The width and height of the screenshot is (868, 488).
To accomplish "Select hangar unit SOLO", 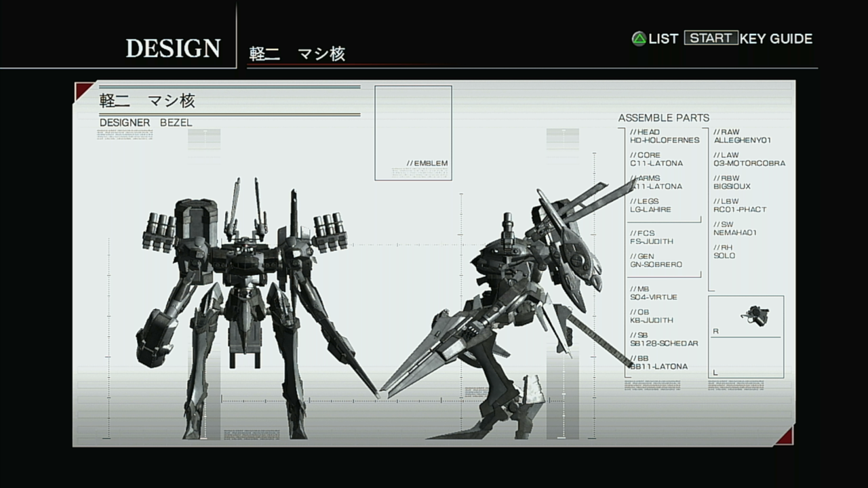I will click(724, 256).
